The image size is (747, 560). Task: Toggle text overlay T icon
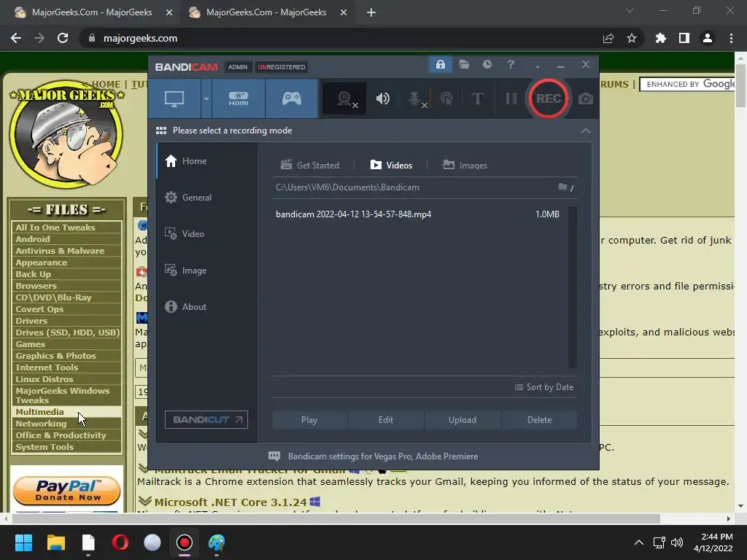pyautogui.click(x=477, y=98)
